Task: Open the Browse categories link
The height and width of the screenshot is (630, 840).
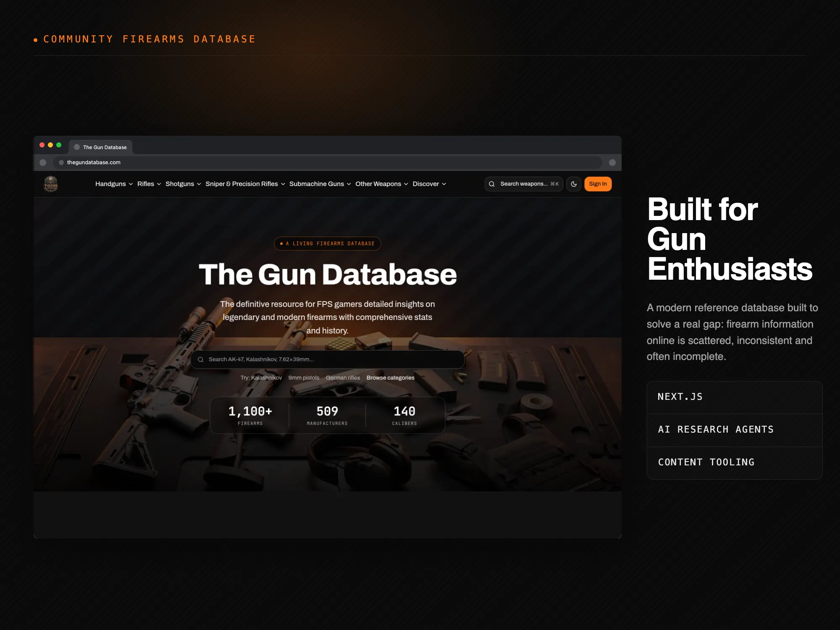Action: (390, 378)
